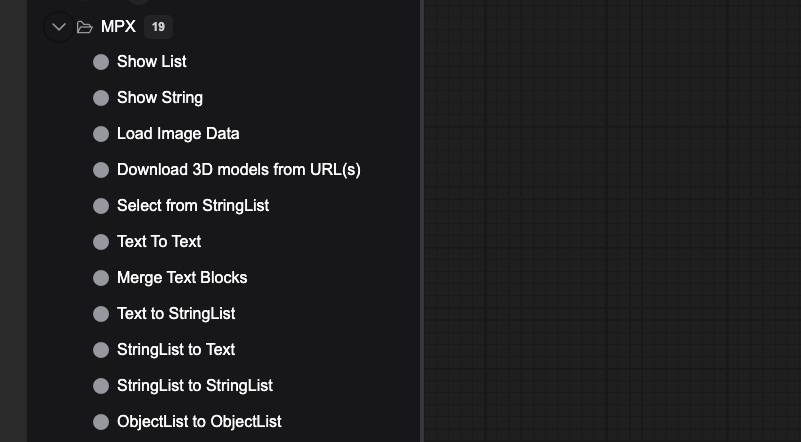Click the dot icon beside Load Image Data

101,134
